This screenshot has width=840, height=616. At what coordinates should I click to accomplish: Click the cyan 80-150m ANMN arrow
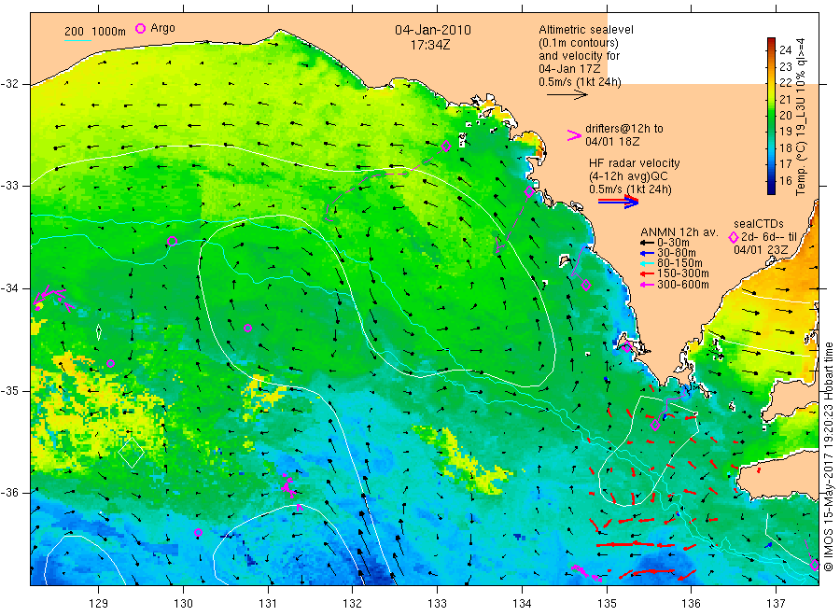coord(647,263)
